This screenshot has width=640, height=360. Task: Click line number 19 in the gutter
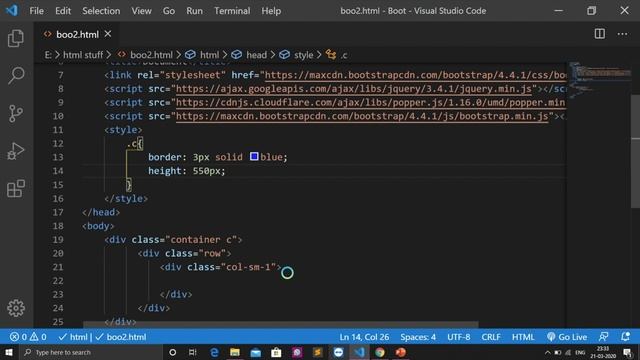pos(58,240)
